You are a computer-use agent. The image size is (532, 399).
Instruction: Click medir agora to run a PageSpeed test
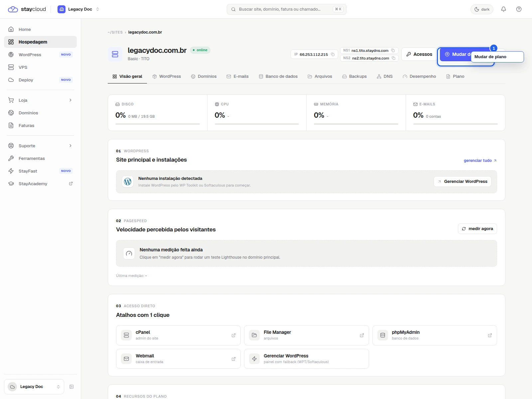click(x=477, y=229)
